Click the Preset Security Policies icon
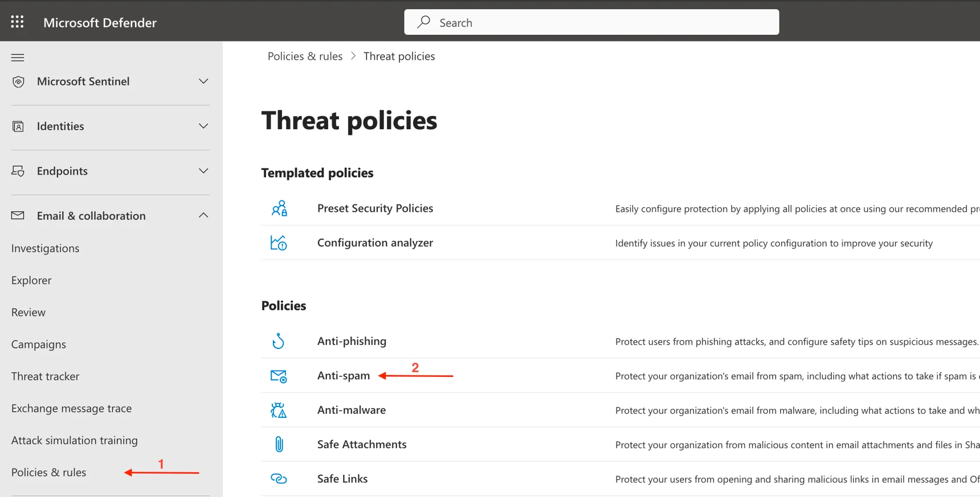 tap(279, 208)
